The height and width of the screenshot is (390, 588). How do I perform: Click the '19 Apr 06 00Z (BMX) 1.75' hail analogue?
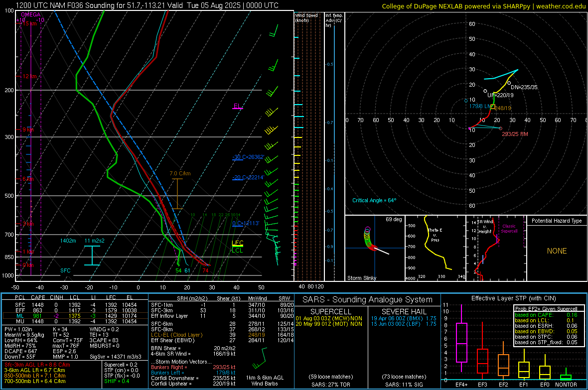404,318
